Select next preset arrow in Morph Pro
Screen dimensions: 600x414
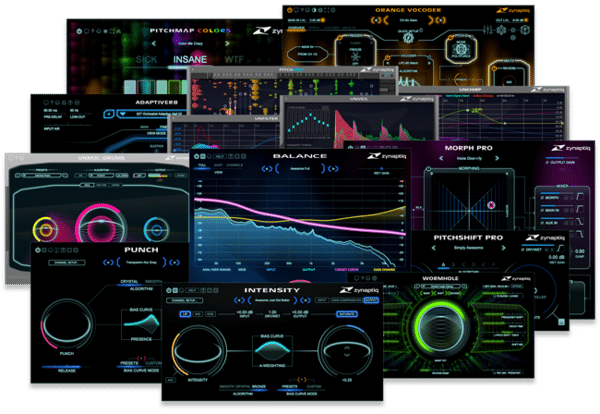[x=497, y=158]
